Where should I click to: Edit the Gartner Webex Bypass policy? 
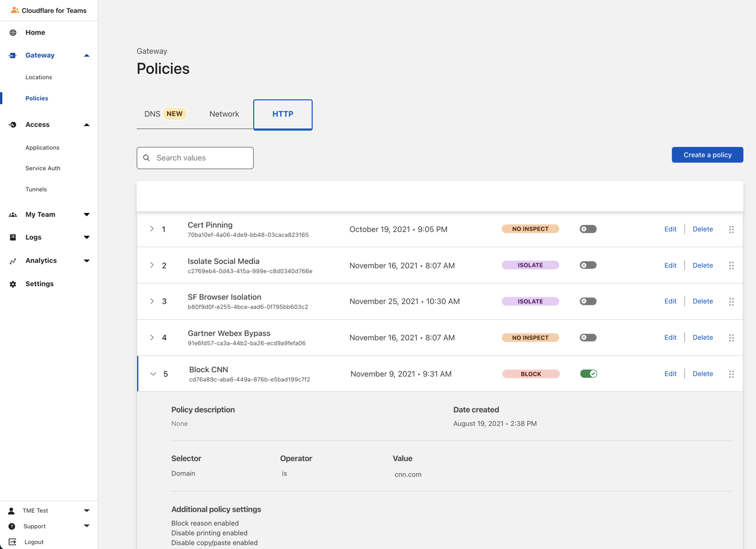[x=670, y=338]
